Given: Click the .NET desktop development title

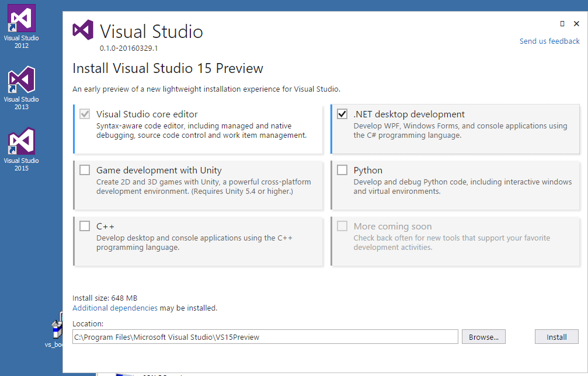Looking at the screenshot, I should 409,114.
